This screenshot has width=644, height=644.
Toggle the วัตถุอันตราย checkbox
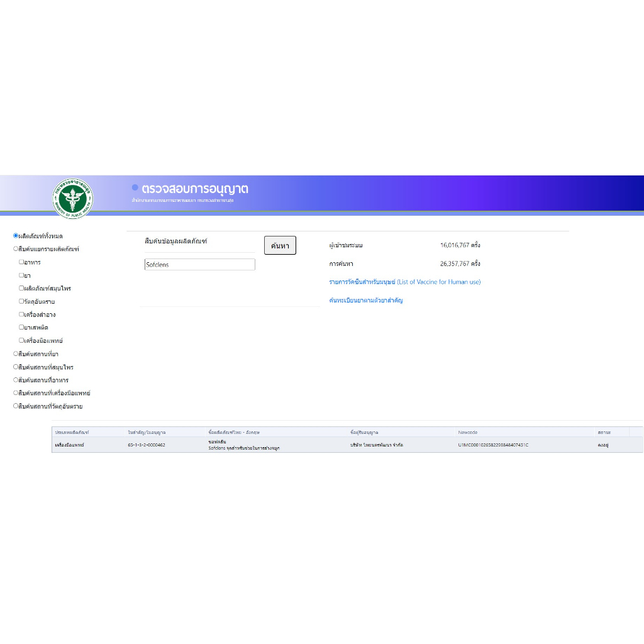pos(21,301)
